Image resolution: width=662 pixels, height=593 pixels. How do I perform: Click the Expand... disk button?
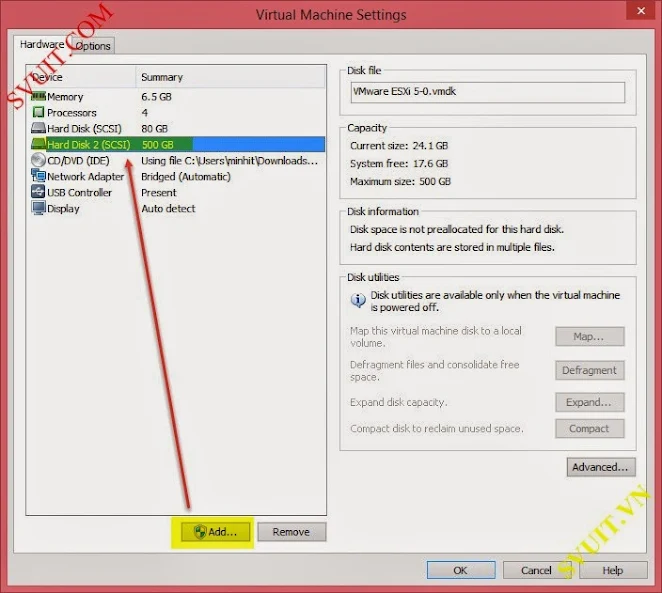coord(589,402)
